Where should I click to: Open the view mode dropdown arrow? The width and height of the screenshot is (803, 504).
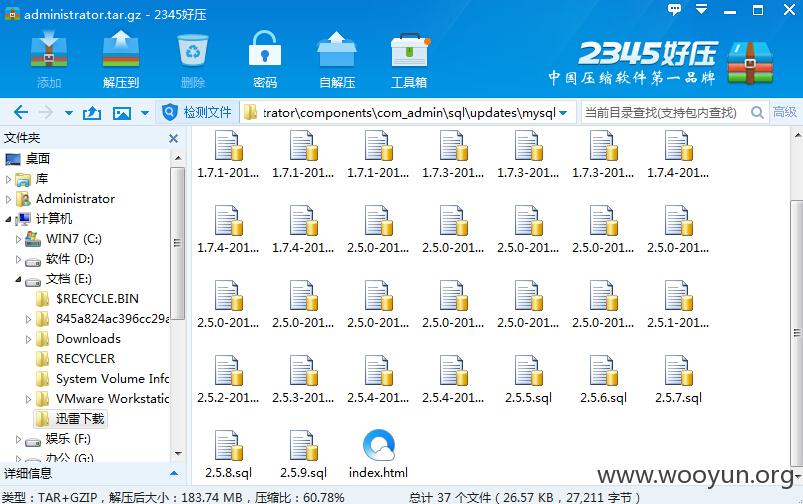(145, 113)
